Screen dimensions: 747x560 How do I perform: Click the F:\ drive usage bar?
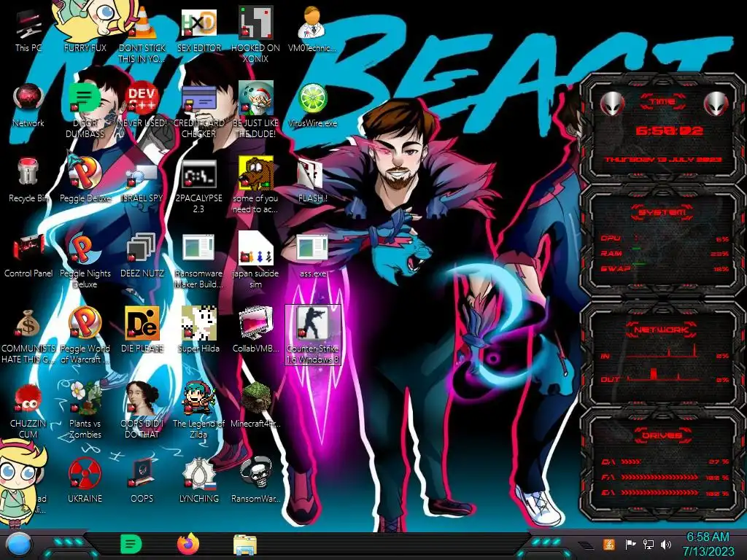click(659, 477)
